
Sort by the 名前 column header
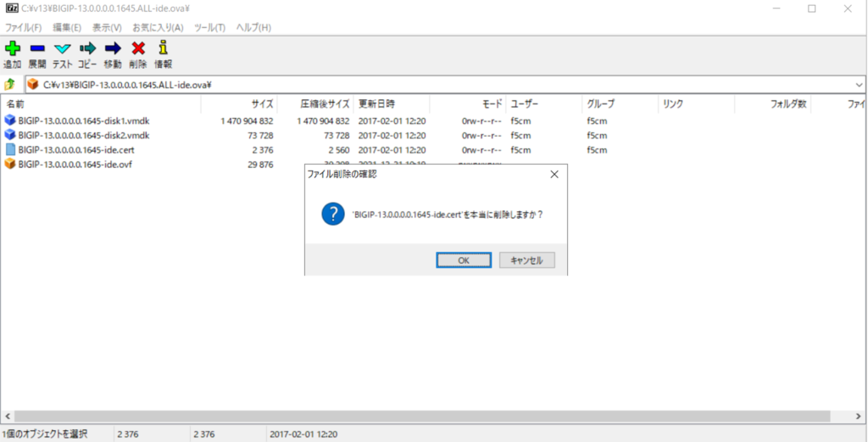[100, 104]
